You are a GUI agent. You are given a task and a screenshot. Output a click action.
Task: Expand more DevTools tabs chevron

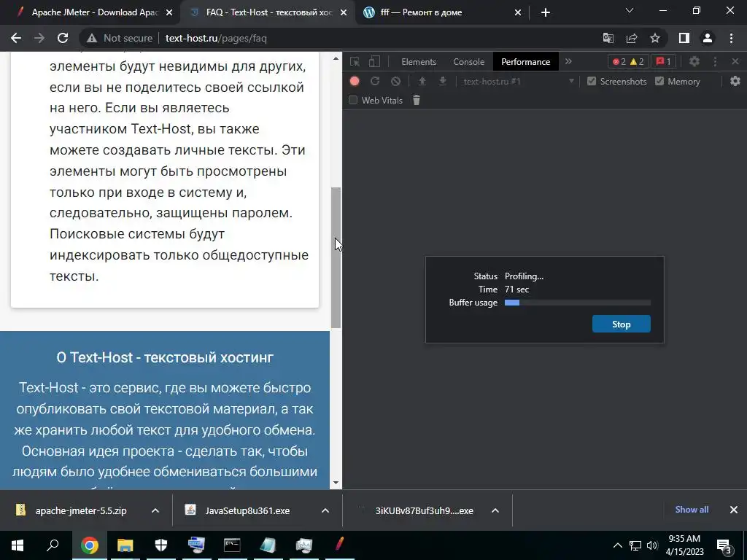pos(568,61)
